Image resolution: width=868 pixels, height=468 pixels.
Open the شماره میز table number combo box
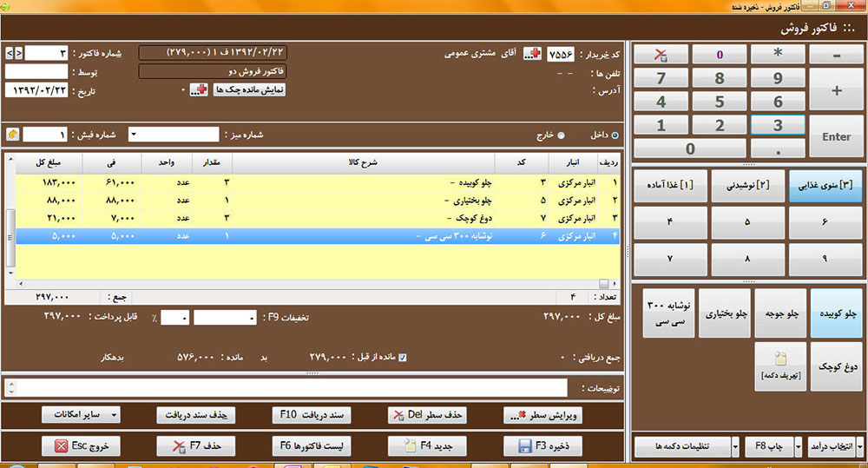point(174,135)
